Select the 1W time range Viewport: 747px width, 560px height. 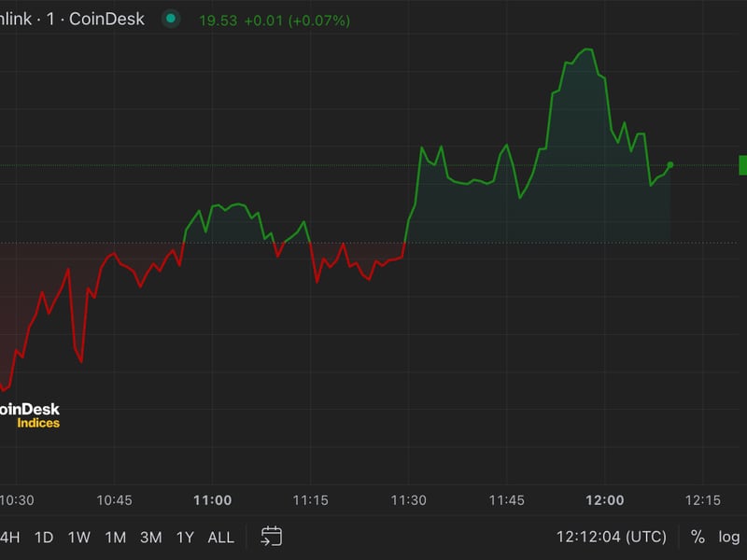click(x=79, y=537)
